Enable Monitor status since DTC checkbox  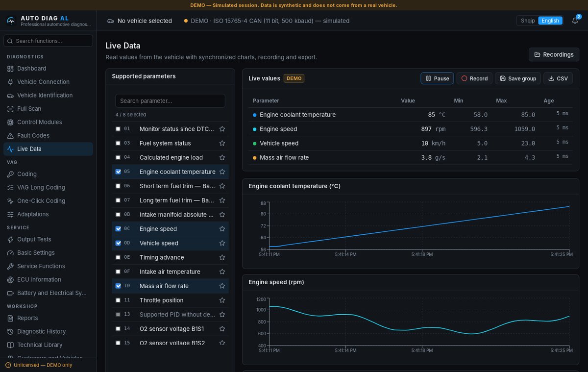118,129
